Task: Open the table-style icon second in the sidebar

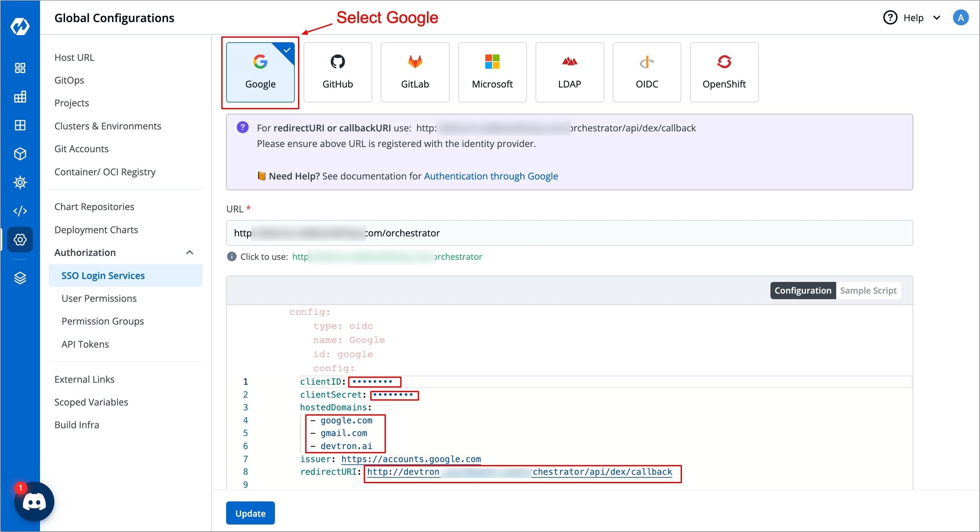Action: click(20, 97)
